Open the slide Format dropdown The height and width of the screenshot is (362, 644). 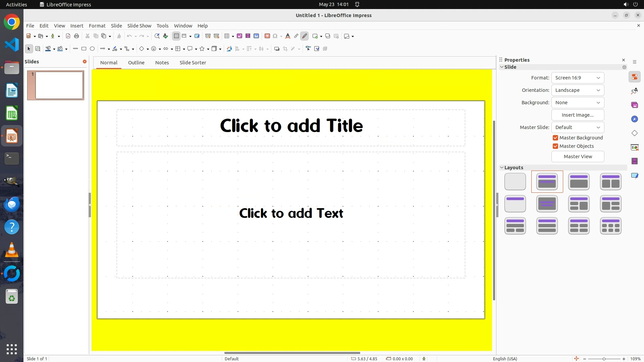578,78
